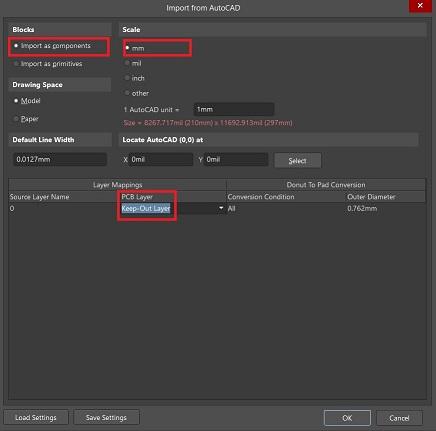
Task: Click the Keep-Out Layer combo box value
Action: [146, 208]
